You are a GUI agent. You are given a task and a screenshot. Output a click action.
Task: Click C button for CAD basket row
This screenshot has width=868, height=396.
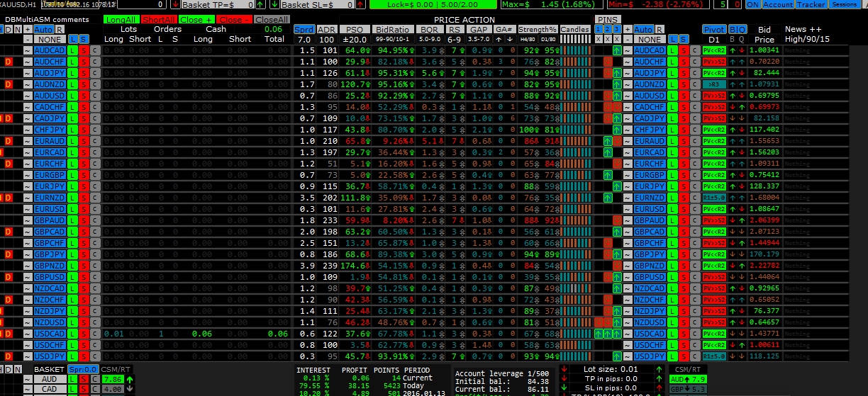(94, 389)
